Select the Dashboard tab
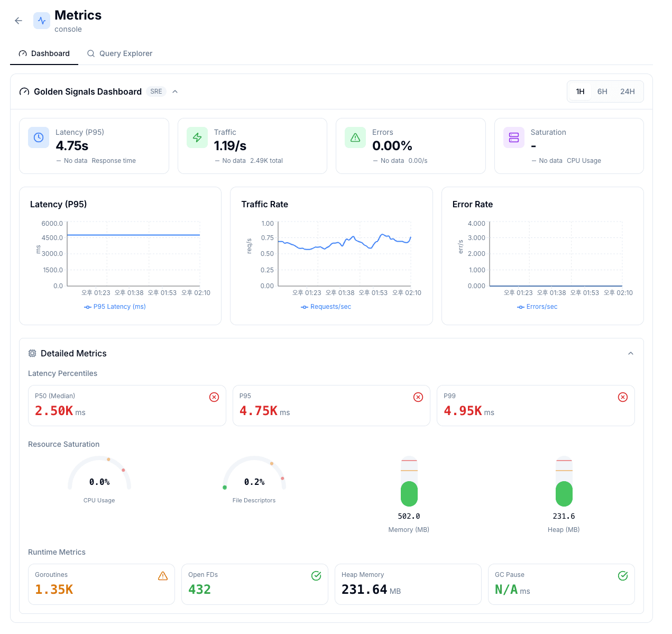The height and width of the screenshot is (634, 672). click(x=44, y=53)
